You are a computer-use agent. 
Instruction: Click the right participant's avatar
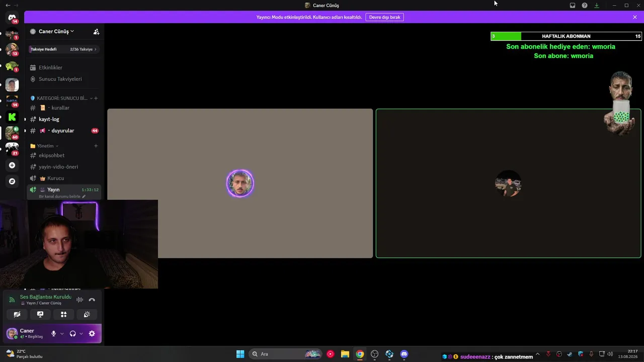point(508,184)
